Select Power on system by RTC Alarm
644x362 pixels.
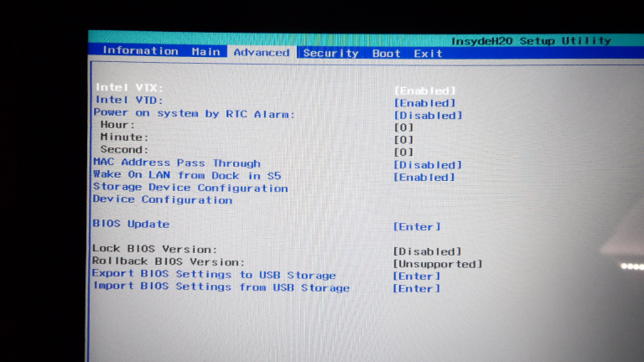pos(195,113)
